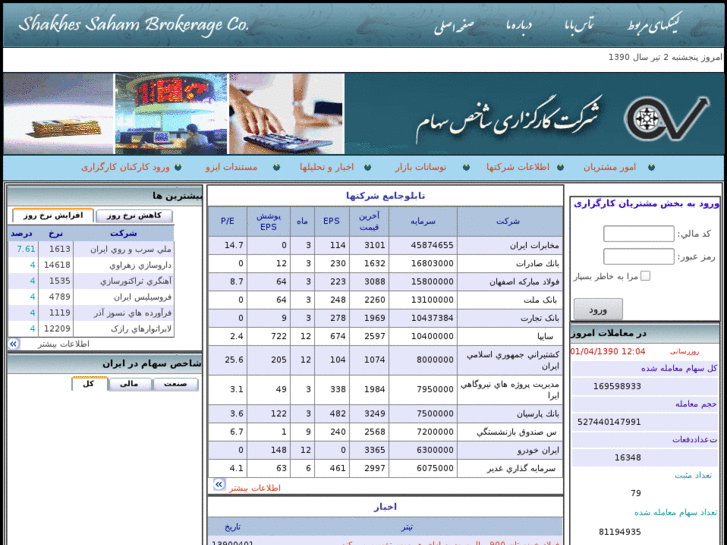Image resolution: width=727 pixels, height=545 pixels.
Task: Select the کل index tab
Action: (x=89, y=384)
